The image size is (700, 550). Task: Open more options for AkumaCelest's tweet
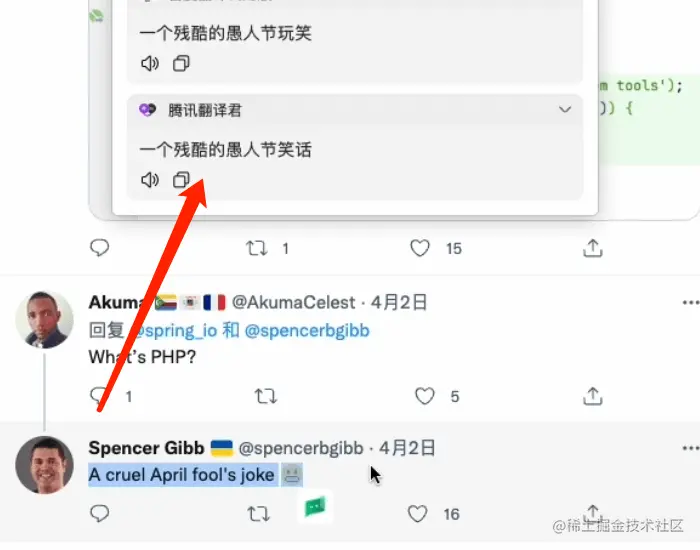[691, 303]
